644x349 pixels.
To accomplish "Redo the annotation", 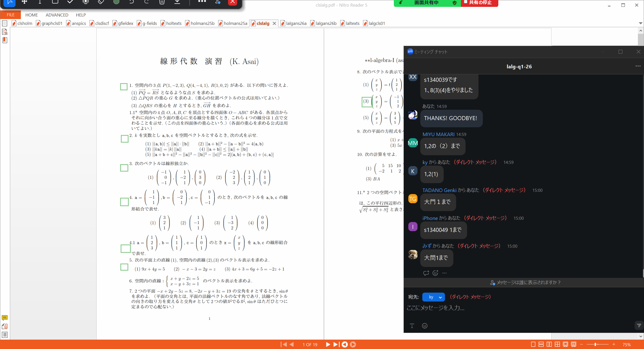I will tap(147, 2).
